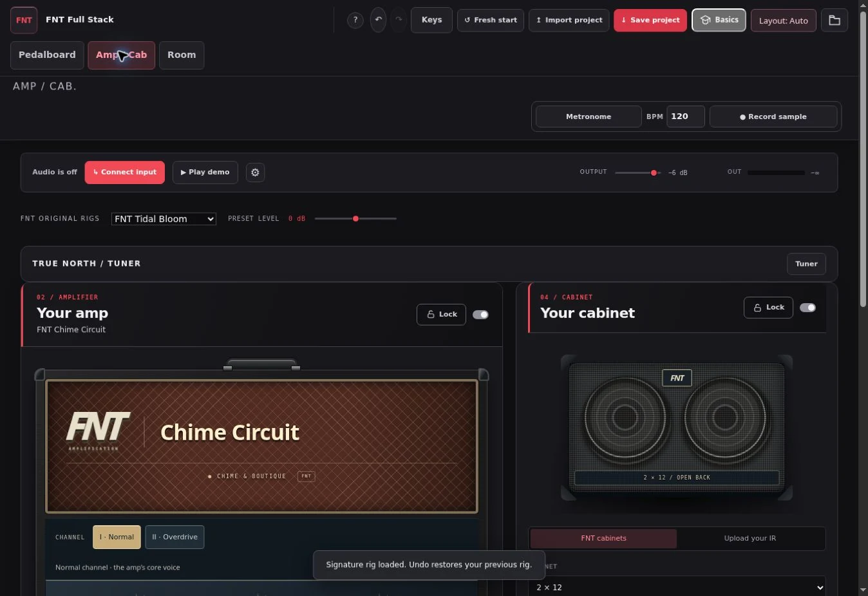Click the FNT logo badge
Viewport: 868px width, 596px height.
click(x=24, y=21)
